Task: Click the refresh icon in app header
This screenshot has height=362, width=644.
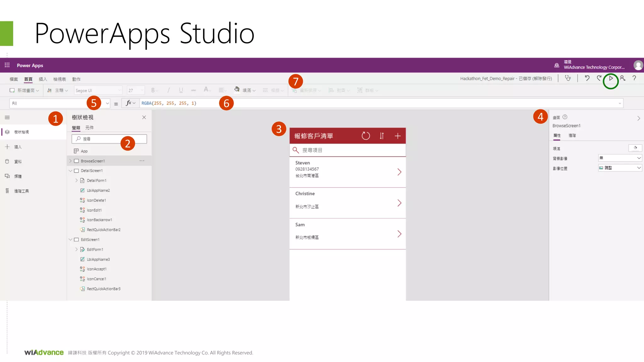Action: point(366,136)
